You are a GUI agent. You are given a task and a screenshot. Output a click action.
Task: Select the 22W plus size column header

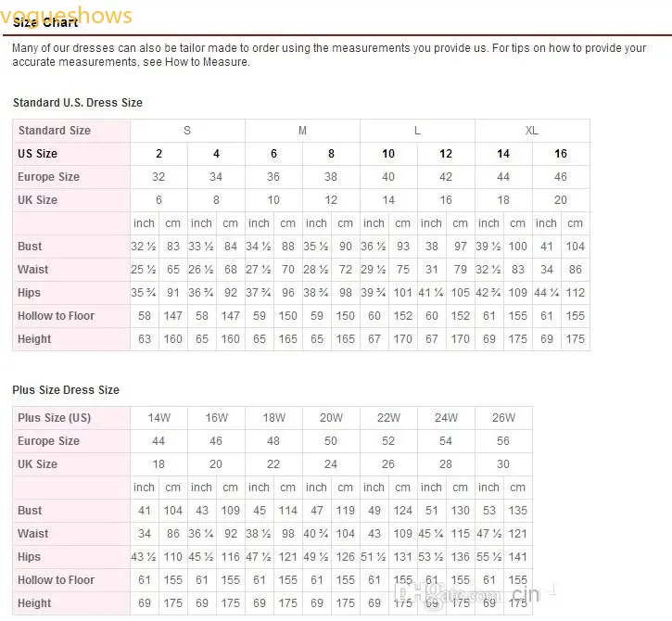tap(388, 418)
